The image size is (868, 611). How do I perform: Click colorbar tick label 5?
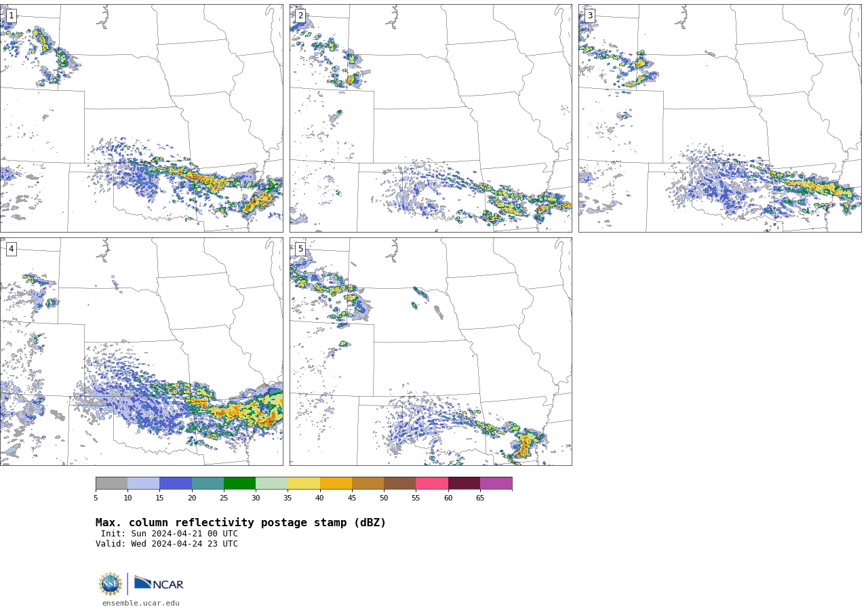pyautogui.click(x=96, y=498)
